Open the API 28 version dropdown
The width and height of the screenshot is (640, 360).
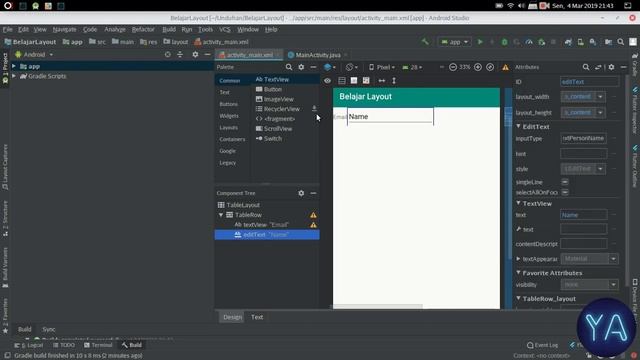pyautogui.click(x=412, y=67)
